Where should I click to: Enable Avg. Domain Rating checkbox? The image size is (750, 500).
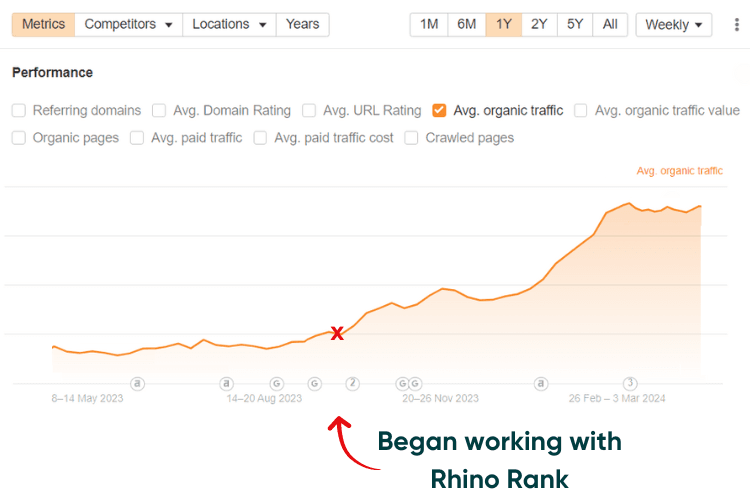pyautogui.click(x=159, y=111)
